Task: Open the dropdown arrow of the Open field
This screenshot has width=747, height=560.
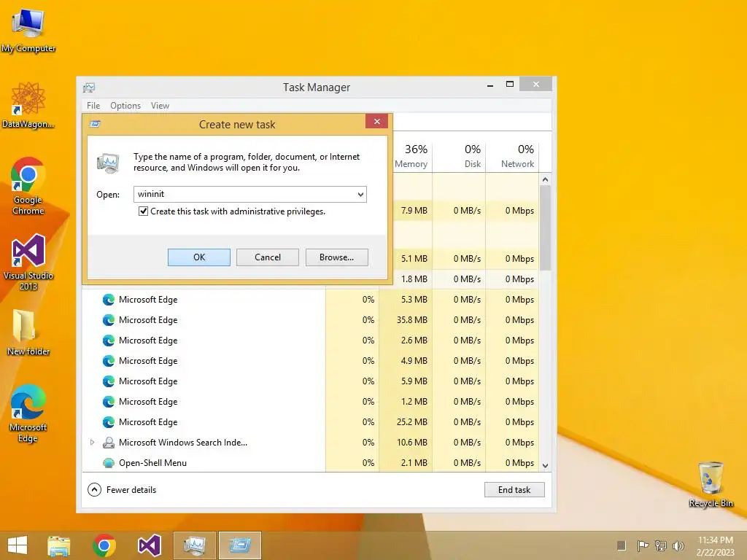Action: tap(360, 194)
